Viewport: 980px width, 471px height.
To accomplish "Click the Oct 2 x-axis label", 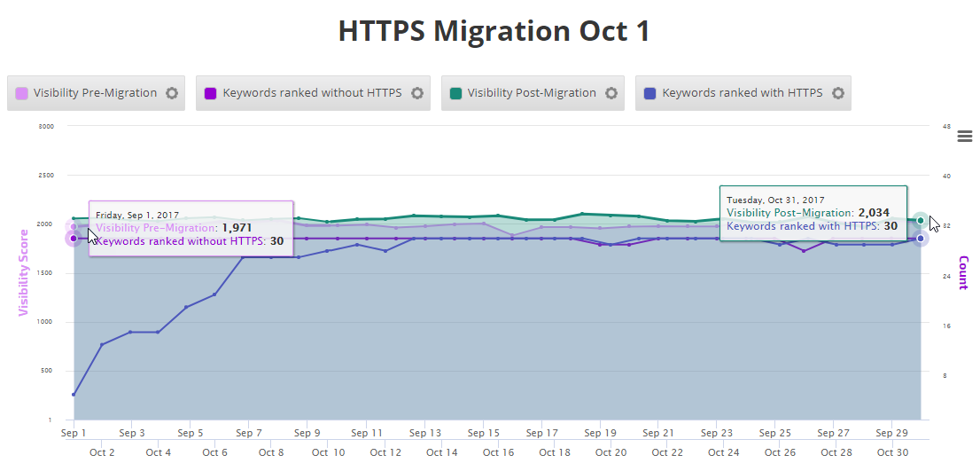I will click(x=102, y=453).
